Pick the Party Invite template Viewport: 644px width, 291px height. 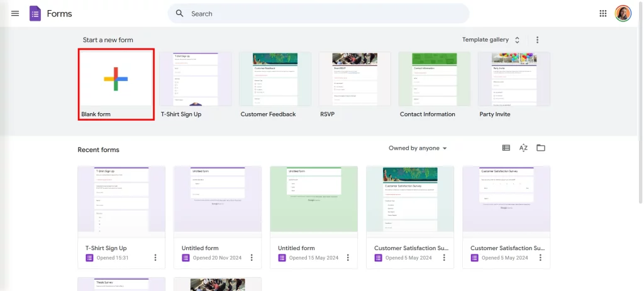[x=514, y=79]
